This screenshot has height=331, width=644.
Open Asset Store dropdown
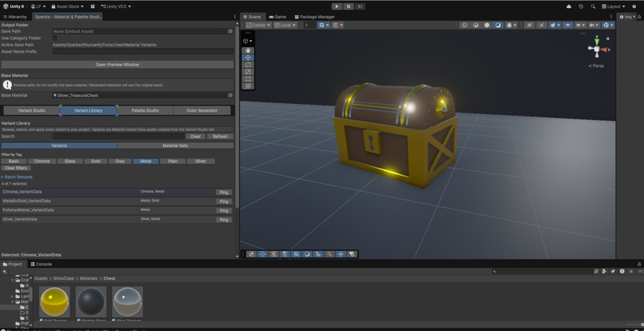pyautogui.click(x=68, y=6)
